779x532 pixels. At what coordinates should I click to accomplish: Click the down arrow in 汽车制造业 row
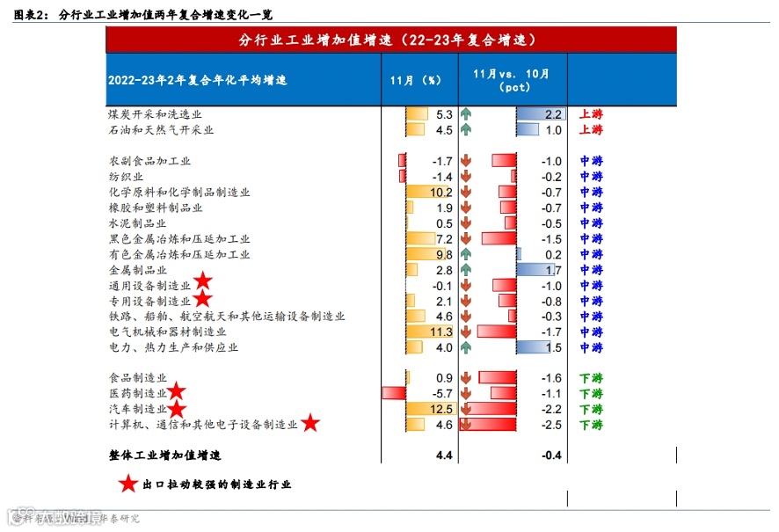(x=465, y=409)
